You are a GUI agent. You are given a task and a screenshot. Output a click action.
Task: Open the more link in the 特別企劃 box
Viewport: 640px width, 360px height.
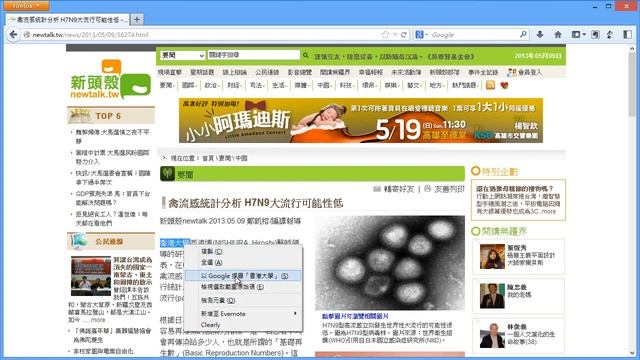click(x=548, y=211)
